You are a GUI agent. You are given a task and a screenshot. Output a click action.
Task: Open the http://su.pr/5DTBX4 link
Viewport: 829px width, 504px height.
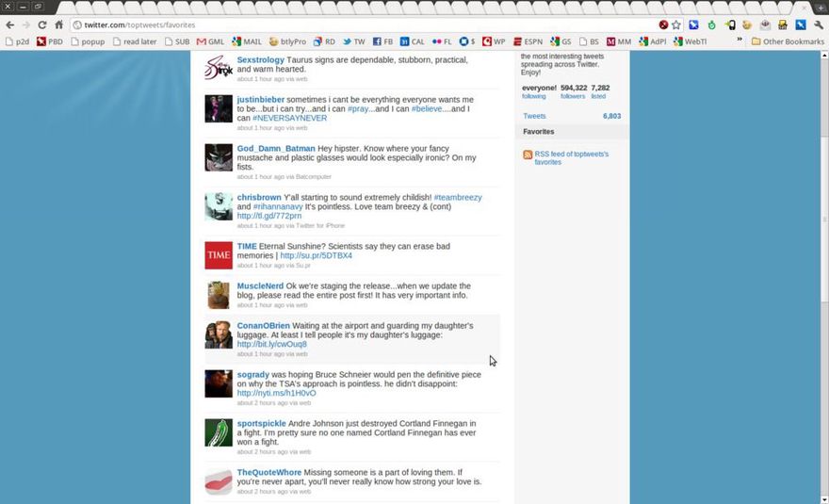(x=317, y=255)
